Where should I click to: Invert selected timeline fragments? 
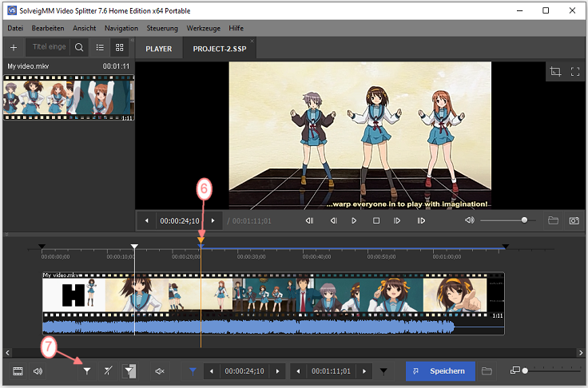click(129, 371)
